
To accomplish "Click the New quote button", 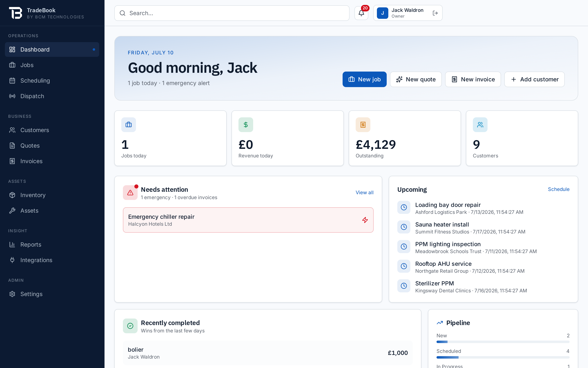I will click(x=416, y=79).
